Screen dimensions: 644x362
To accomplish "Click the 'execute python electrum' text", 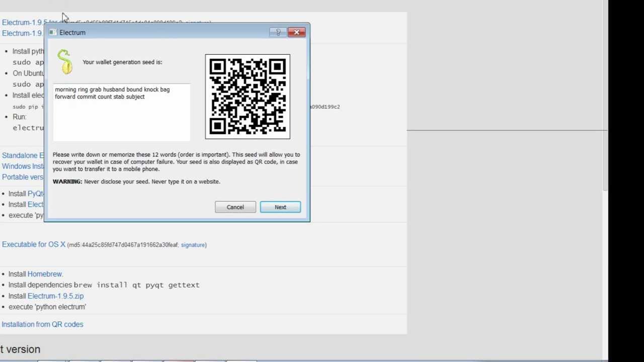I will 47,307.
